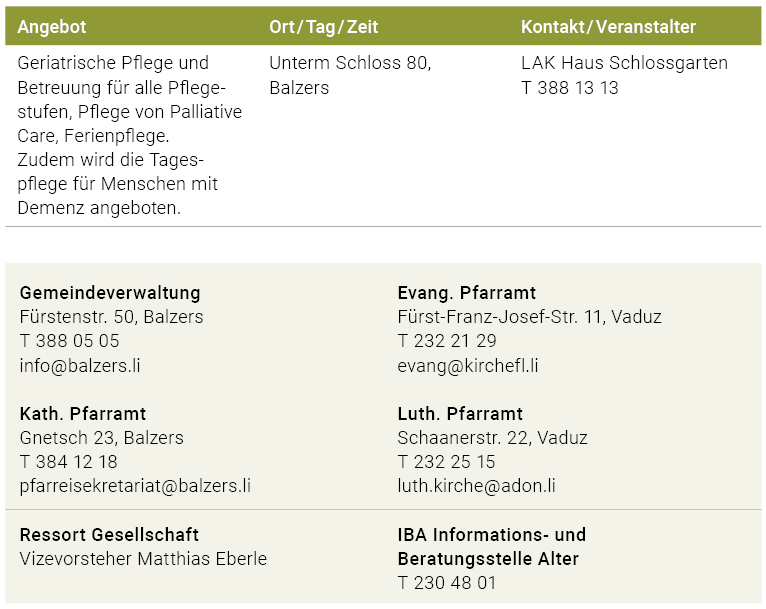Screen dimensions: 766x609
Task: Click Gemeindeverwaltung phone number T 388 05 05
Action: pos(69,341)
